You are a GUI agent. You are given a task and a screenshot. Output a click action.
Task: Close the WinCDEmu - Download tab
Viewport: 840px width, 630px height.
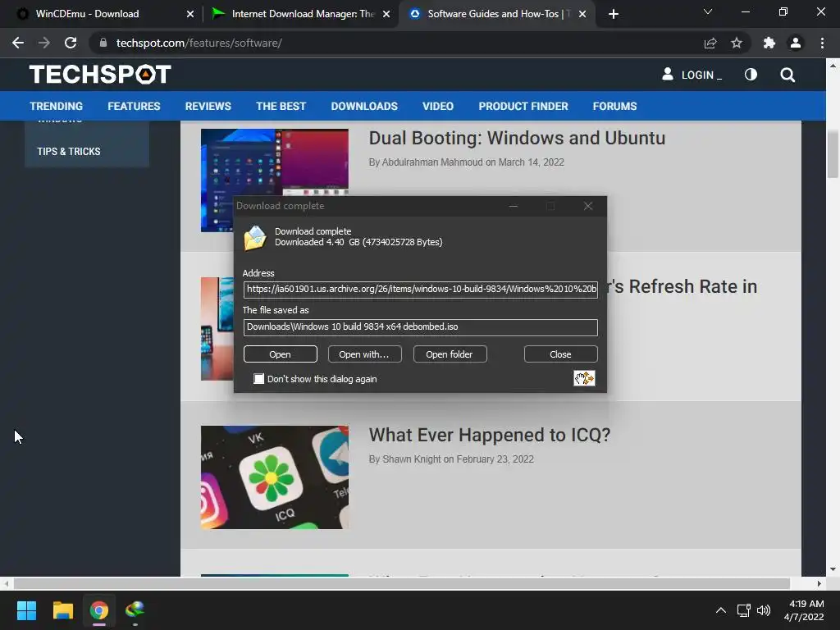coord(190,14)
